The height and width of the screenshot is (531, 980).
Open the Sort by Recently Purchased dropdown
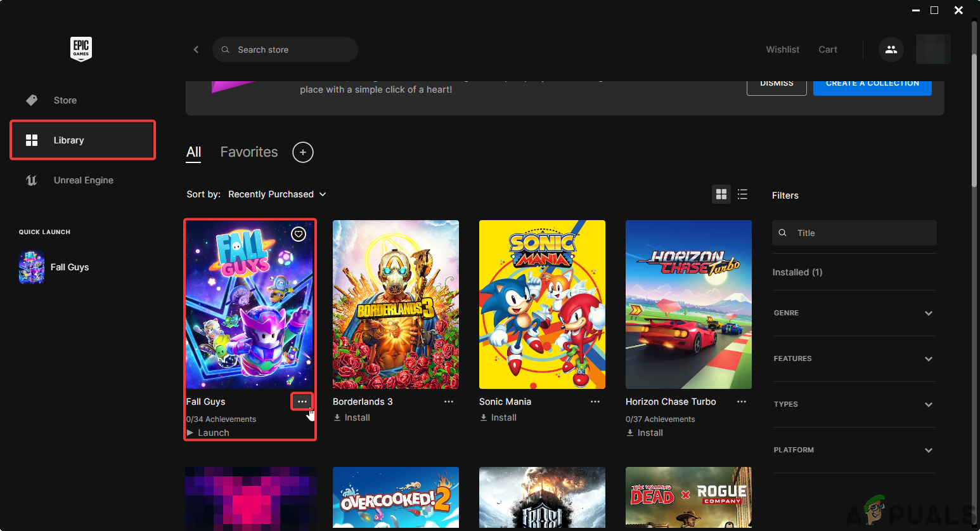277,194
